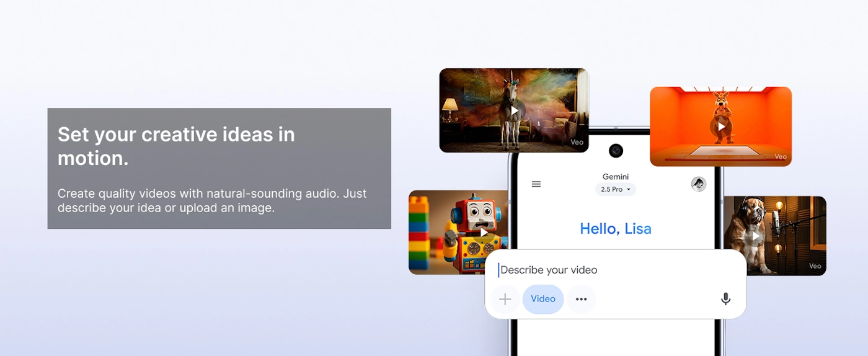Click the 'Create quality videos' description text
The image size is (868, 356).
click(x=212, y=200)
